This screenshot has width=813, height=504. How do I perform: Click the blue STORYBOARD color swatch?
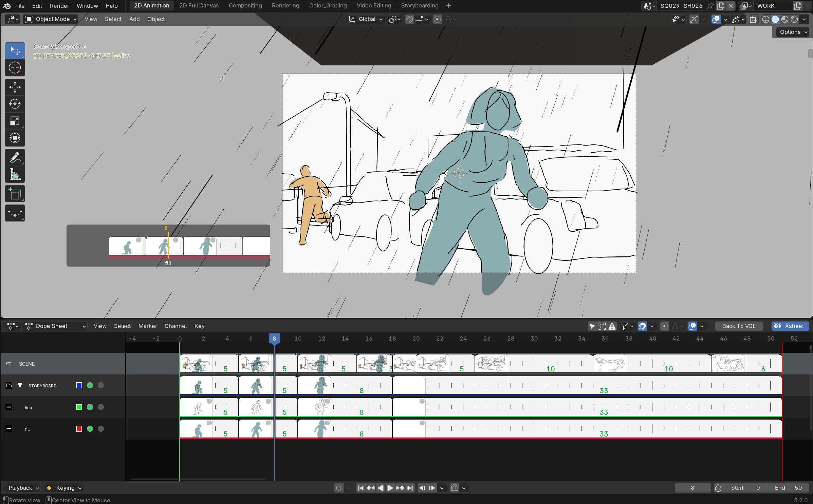click(79, 385)
